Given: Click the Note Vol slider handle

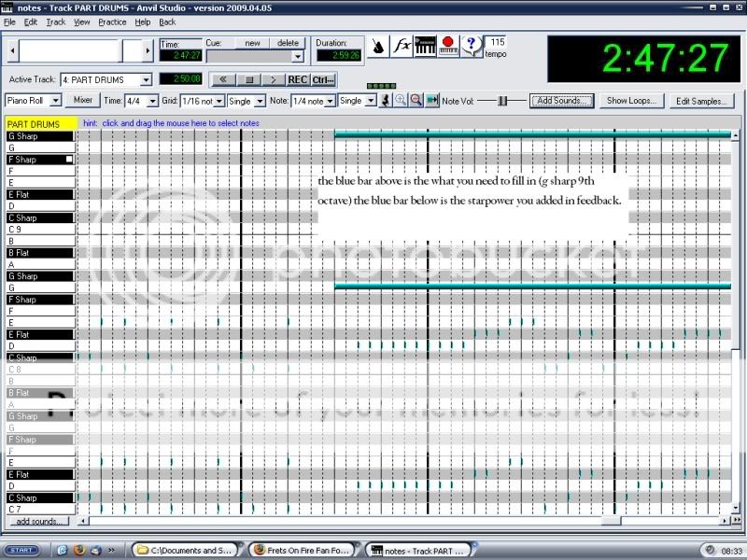Looking at the screenshot, I should point(502,101).
